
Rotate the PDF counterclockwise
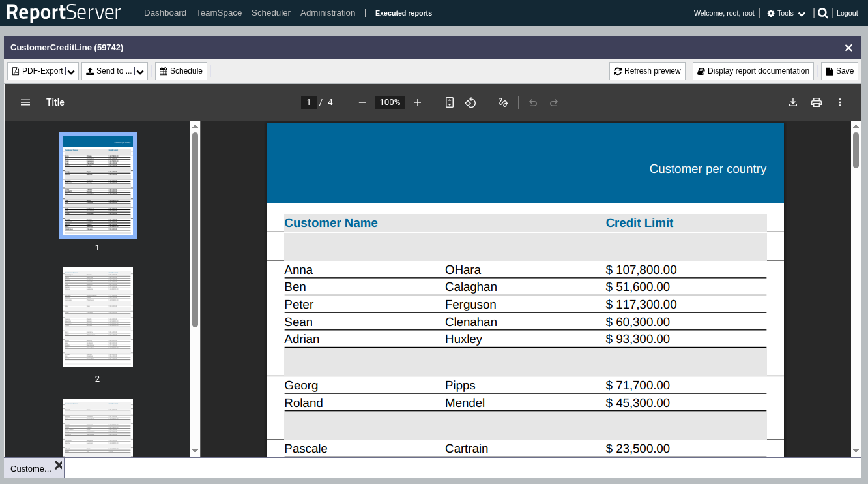470,102
